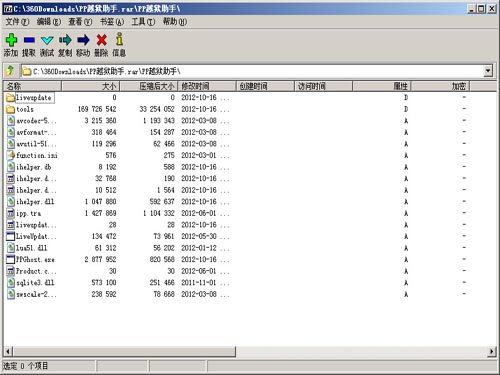Click size value 169 726 542
This screenshot has width=500, height=375.
coord(97,109)
